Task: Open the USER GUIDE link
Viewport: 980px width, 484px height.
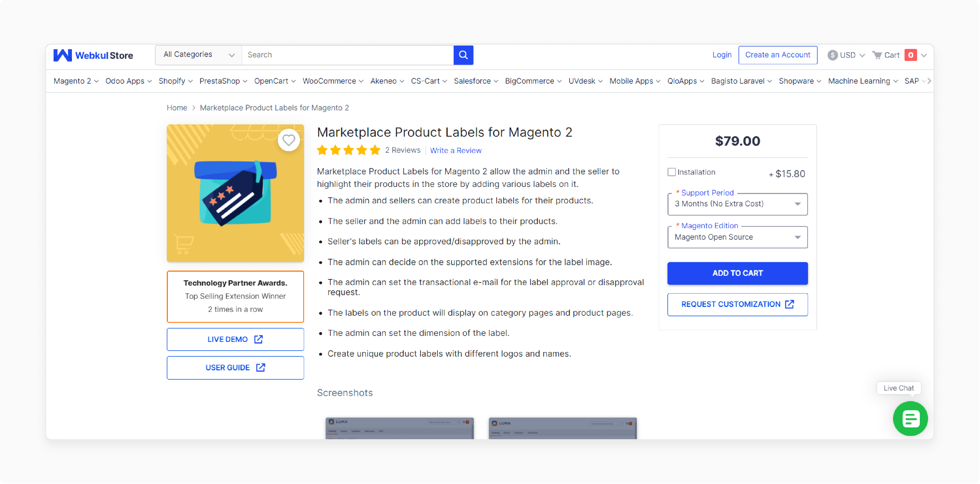Action: coord(235,367)
